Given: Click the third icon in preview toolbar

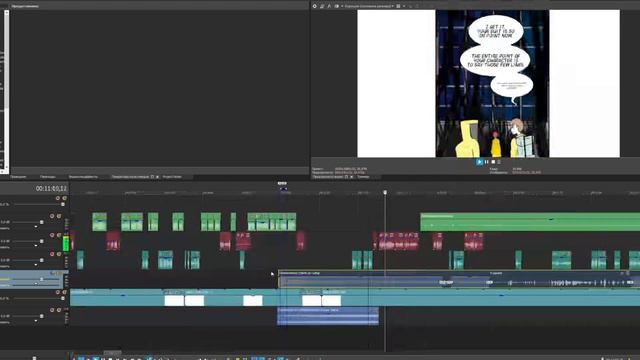Looking at the screenshot, I should click(x=329, y=6).
